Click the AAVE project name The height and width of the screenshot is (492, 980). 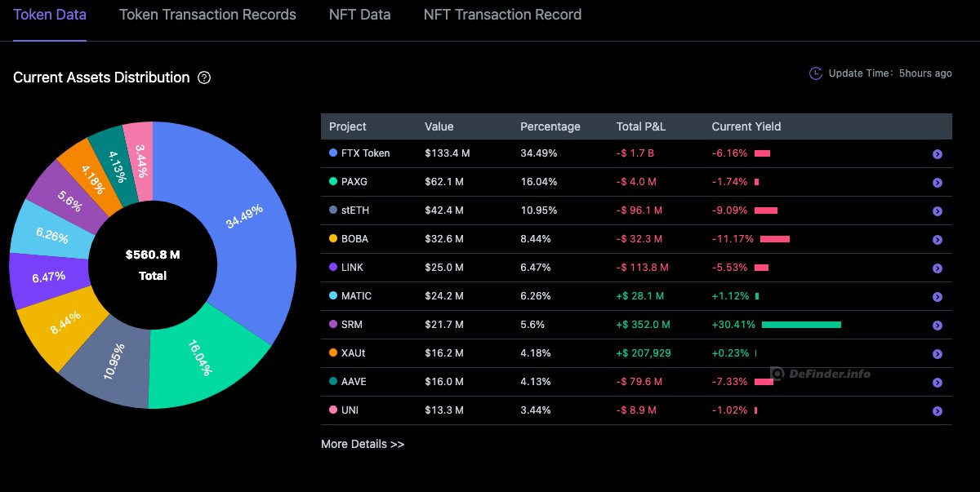(355, 382)
